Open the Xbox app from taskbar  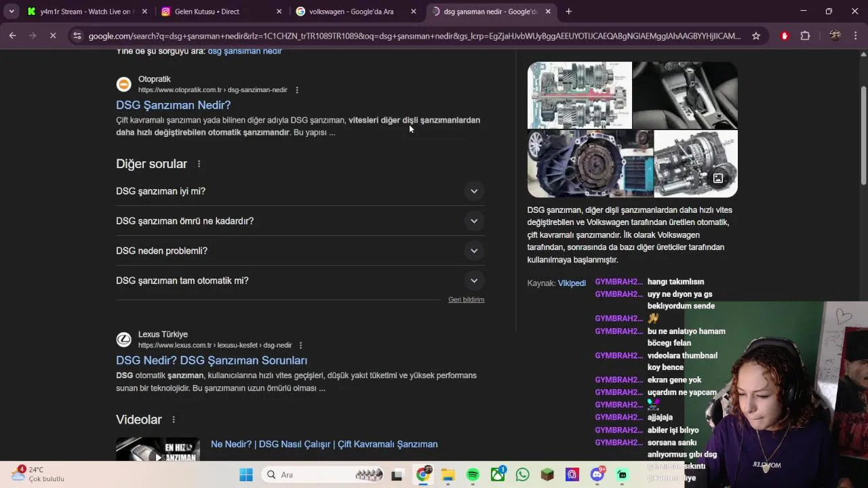point(498,475)
